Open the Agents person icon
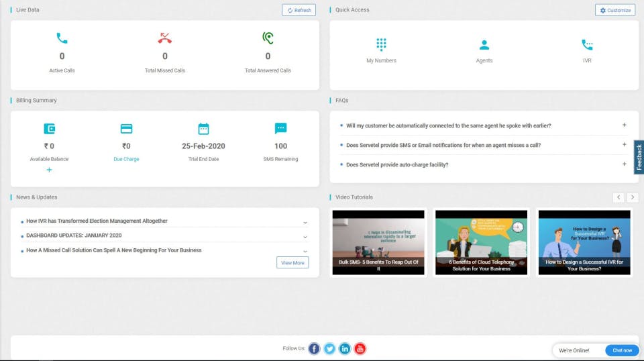Screen dimensions: 644x361 tap(484, 44)
